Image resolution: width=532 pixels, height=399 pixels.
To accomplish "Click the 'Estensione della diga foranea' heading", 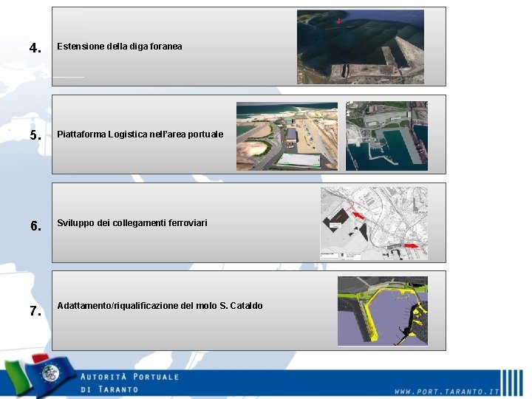I will pos(120,47).
